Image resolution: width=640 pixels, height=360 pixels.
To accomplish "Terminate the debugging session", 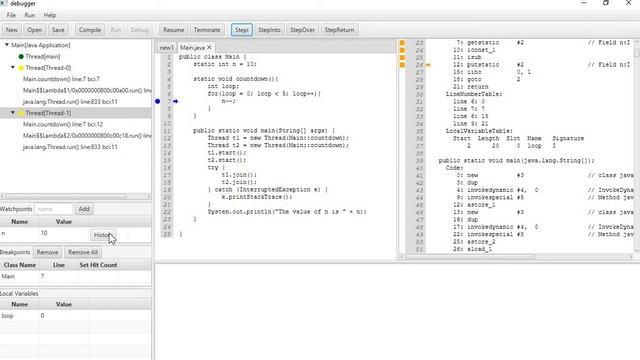I will [207, 30].
